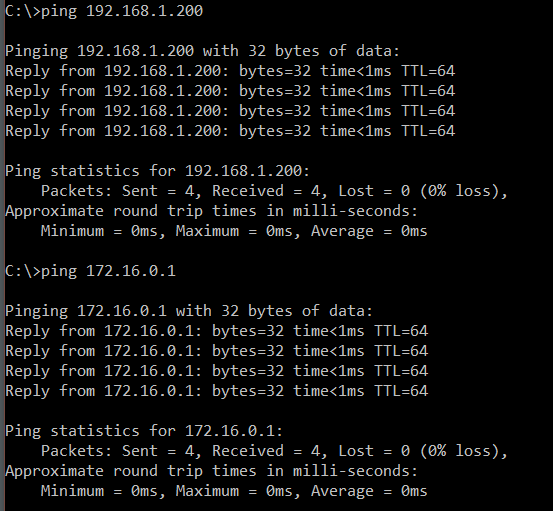The width and height of the screenshot is (553, 511).
Task: Click the "ping 172.16.0.1" command line
Action: pos(90,272)
